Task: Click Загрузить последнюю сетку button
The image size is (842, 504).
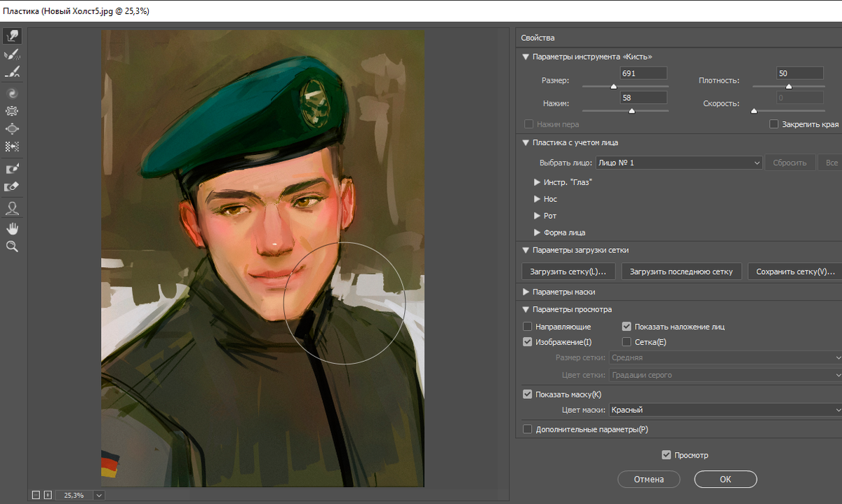Action: pos(681,271)
